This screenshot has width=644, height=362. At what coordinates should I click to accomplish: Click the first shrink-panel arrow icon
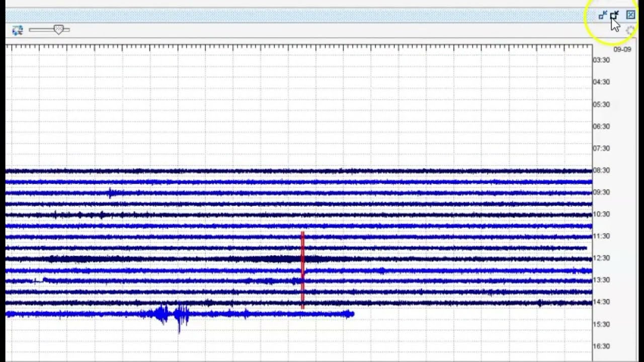click(603, 16)
